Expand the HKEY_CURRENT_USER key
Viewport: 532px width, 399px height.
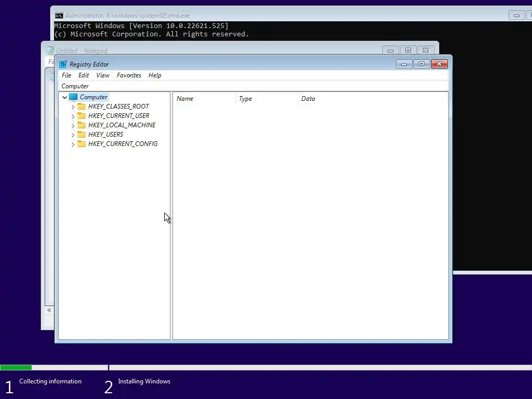pyautogui.click(x=73, y=116)
